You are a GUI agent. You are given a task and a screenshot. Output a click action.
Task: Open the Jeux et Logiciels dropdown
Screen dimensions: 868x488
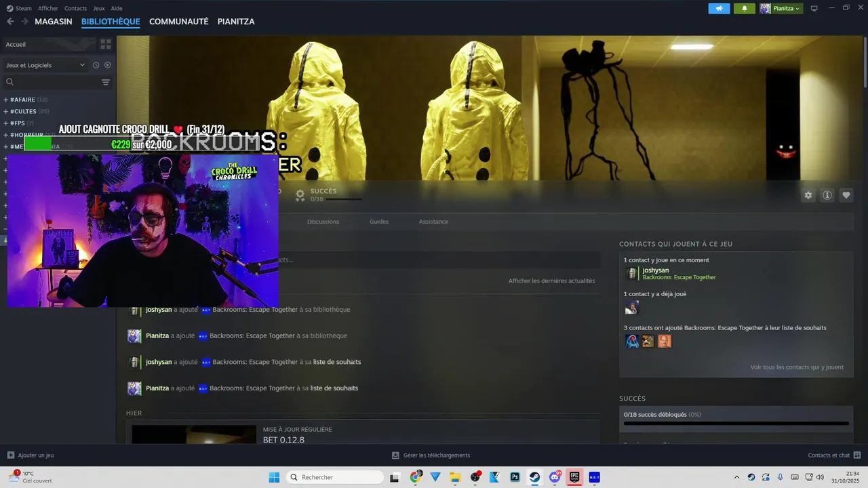pos(46,65)
